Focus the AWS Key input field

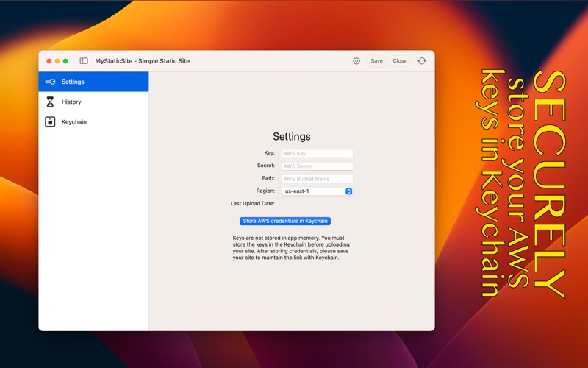pyautogui.click(x=318, y=153)
